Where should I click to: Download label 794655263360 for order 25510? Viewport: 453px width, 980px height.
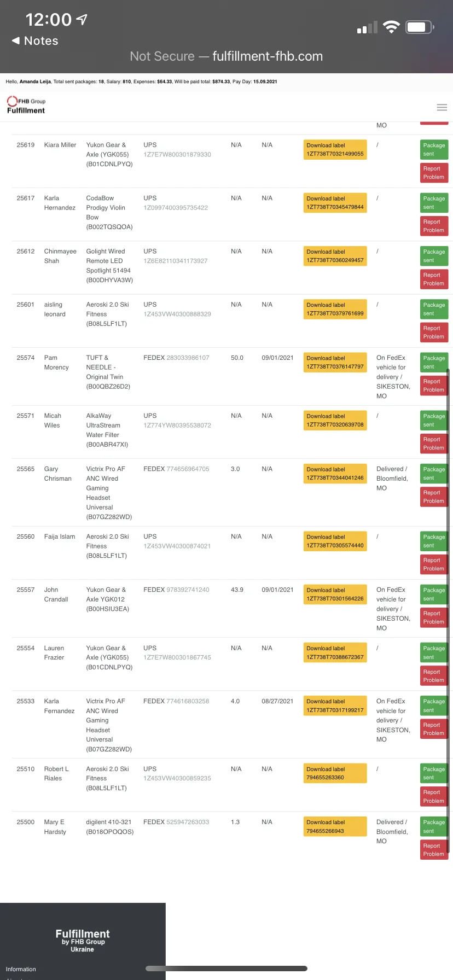coord(335,773)
